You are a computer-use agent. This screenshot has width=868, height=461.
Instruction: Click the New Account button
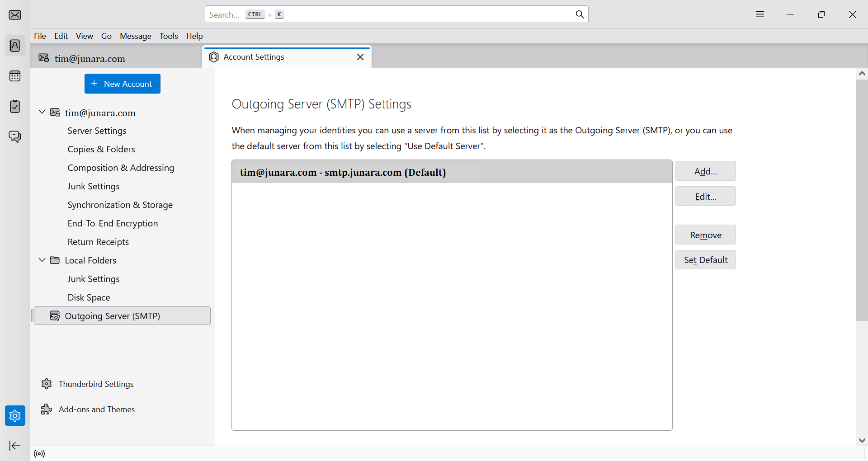pyautogui.click(x=123, y=84)
